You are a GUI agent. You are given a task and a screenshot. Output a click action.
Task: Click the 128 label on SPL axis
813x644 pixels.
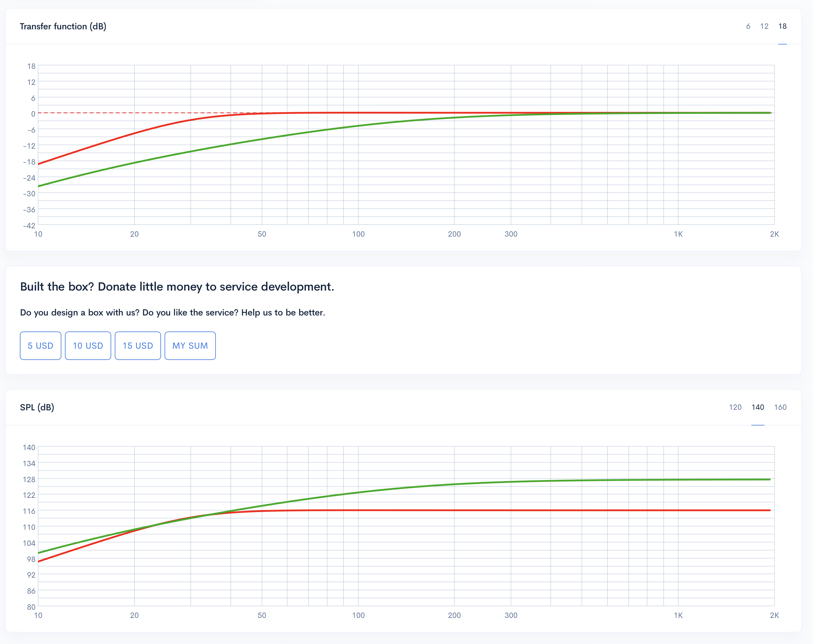pos(29,479)
